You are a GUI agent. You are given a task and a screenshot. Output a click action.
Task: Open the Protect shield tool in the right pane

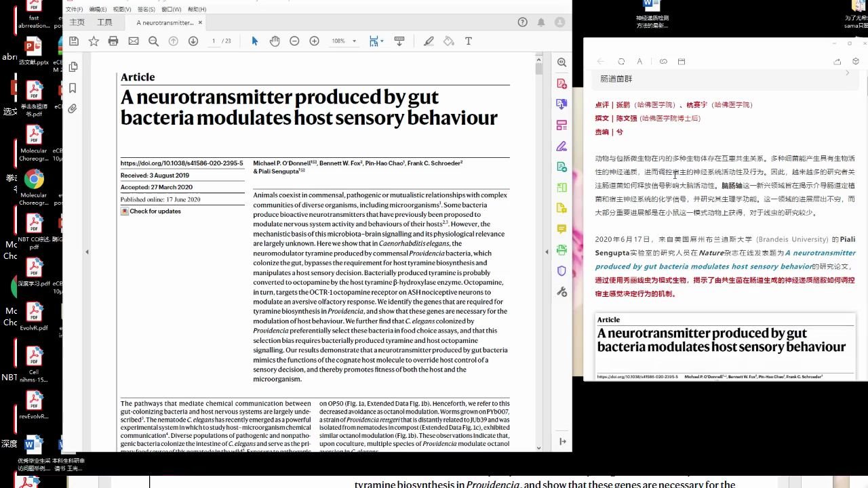(561, 271)
